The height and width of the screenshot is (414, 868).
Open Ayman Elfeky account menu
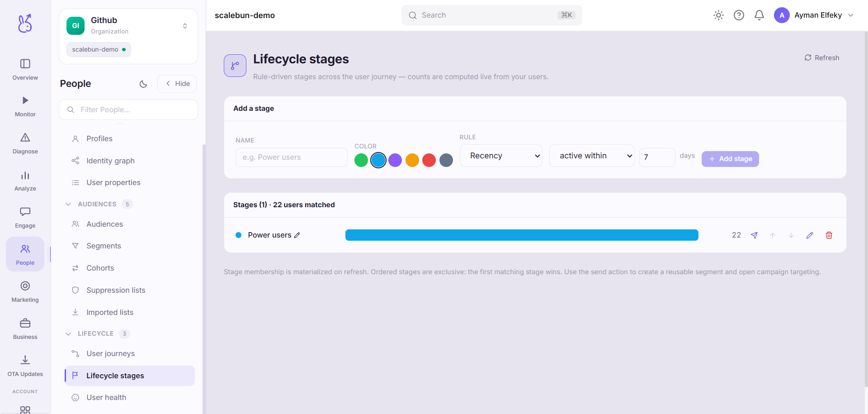[x=814, y=15]
